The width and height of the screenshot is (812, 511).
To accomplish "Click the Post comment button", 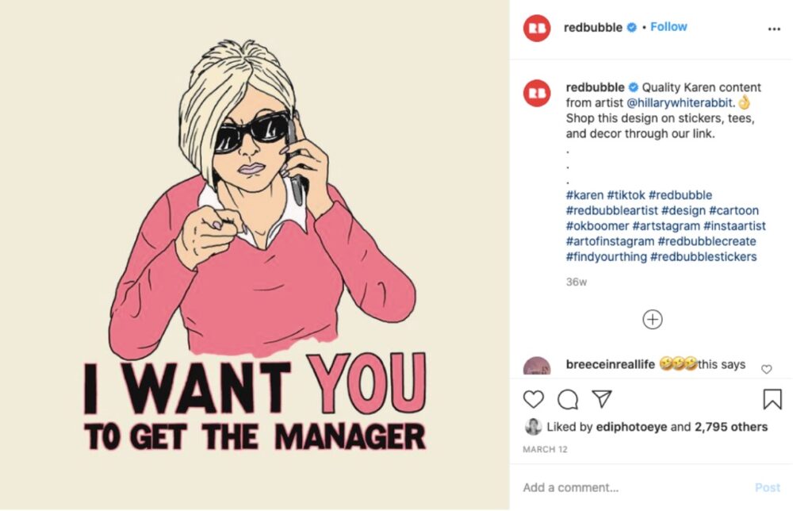I will (x=767, y=487).
